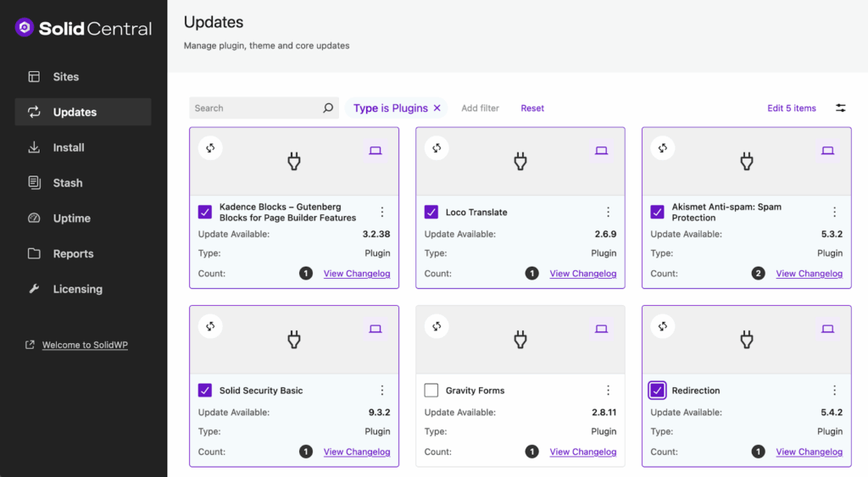Click the Solid Central logo icon
868x477 pixels.
(25, 28)
